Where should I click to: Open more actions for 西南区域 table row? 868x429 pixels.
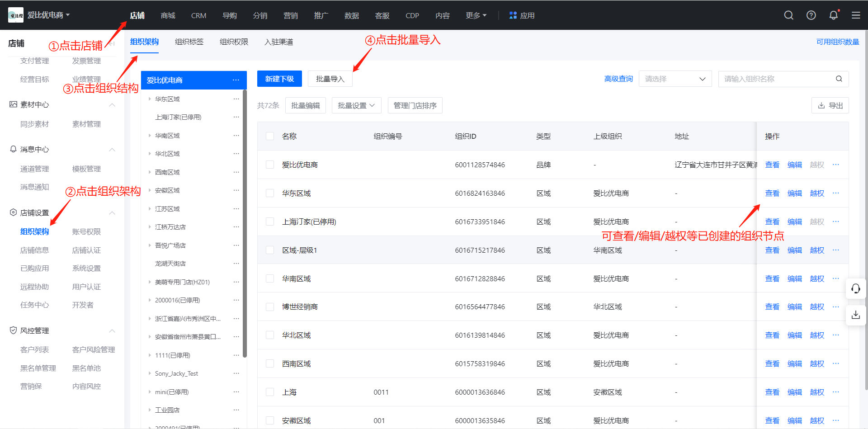click(836, 363)
